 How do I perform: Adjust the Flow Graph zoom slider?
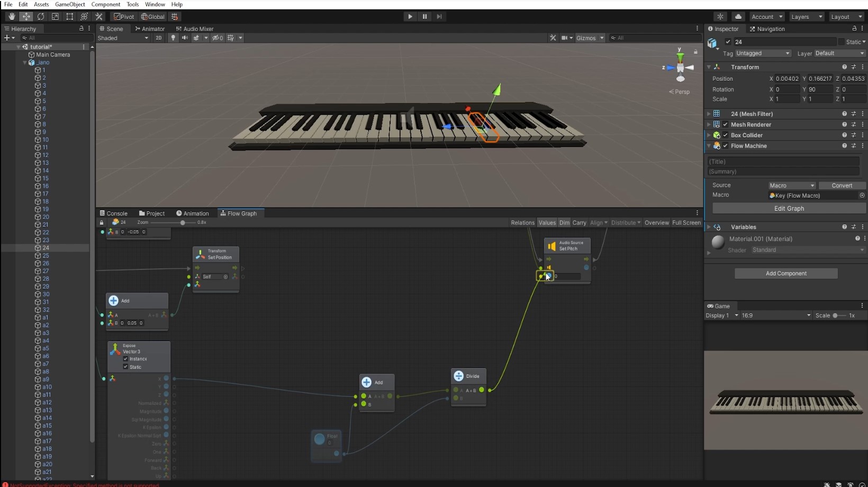(x=183, y=223)
